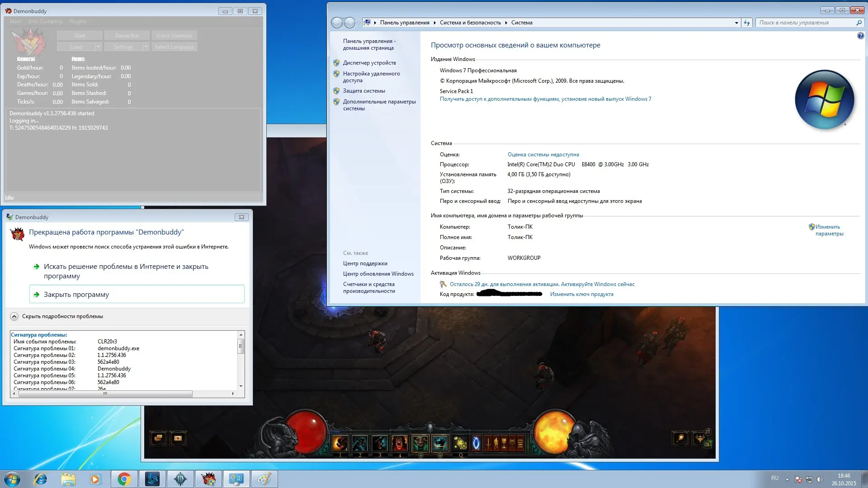The image size is (868, 488).
Task: Click the Internet Explorer taskbar icon
Action: pyautogui.click(x=41, y=479)
